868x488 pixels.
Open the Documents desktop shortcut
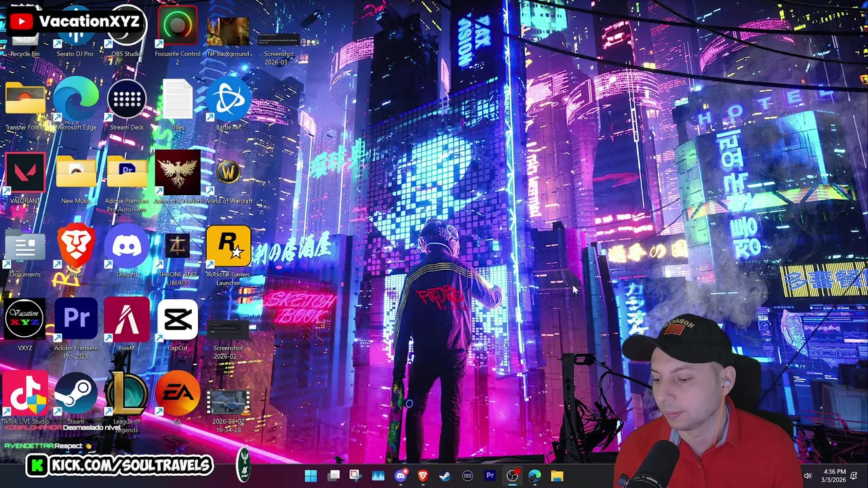coord(25,254)
